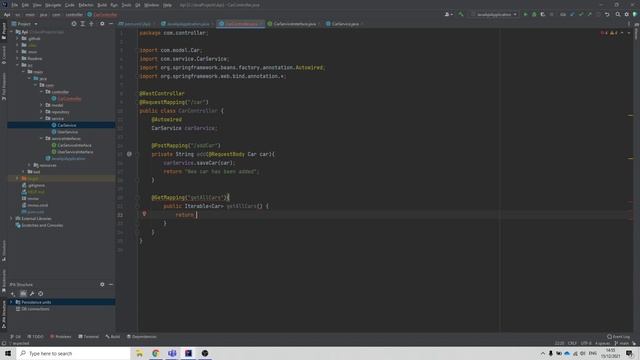Collapse the src folder in tree
Image resolution: width=640 pixels, height=360 pixels.
tap(18, 65)
